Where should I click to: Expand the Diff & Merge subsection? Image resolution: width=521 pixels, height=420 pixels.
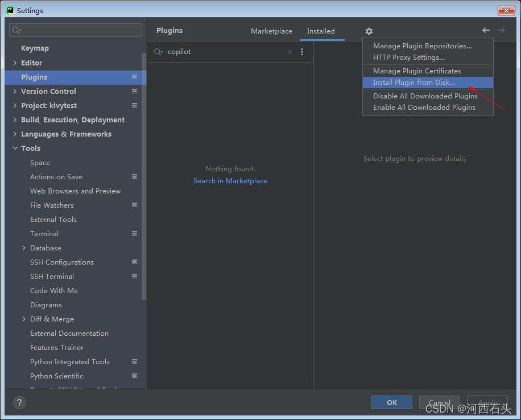[x=24, y=319]
